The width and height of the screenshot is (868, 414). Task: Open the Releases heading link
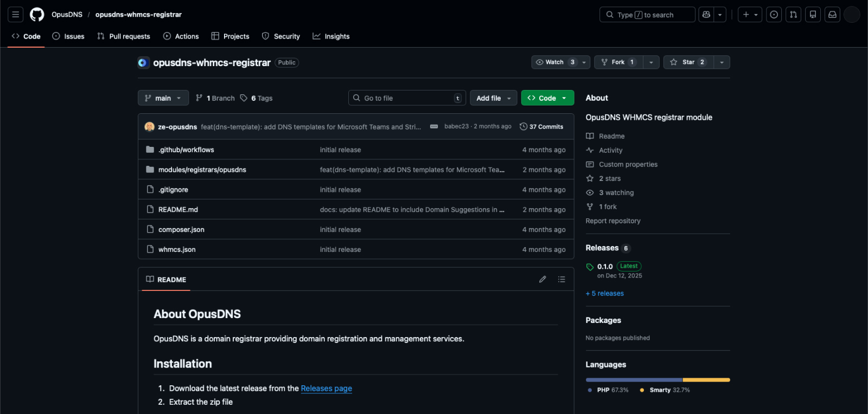[608, 248]
